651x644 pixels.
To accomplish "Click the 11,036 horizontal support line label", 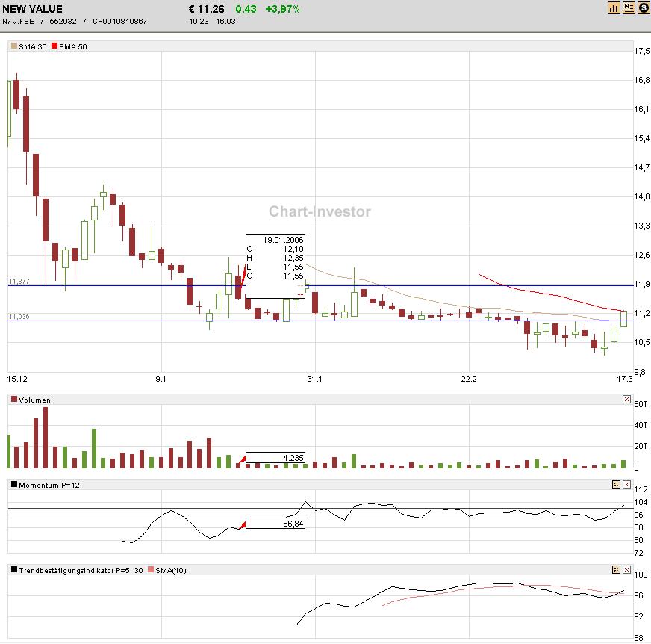I will pos(19,317).
